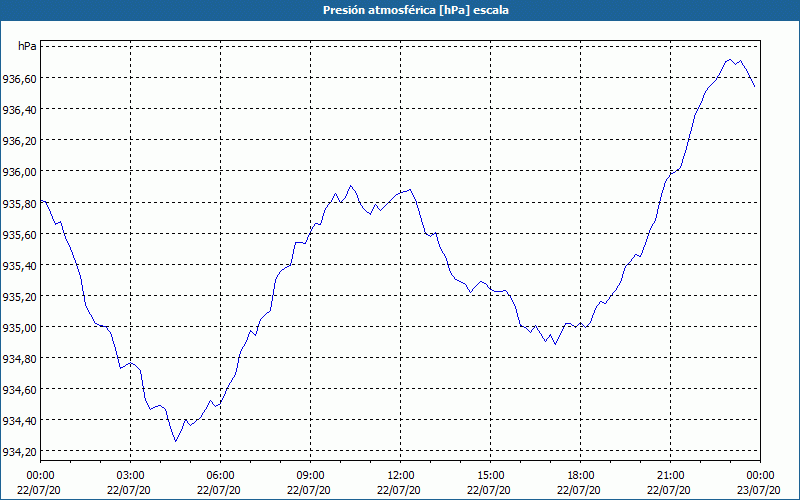Screen dimensions: 800x500
Task: Click the 936,20 y-axis value
Action: (x=19, y=141)
